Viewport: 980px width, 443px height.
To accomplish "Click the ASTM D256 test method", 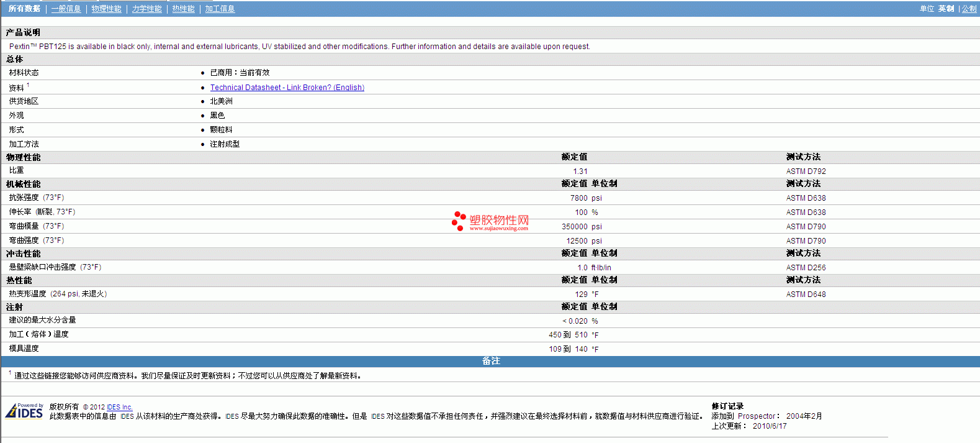I will pos(806,268).
